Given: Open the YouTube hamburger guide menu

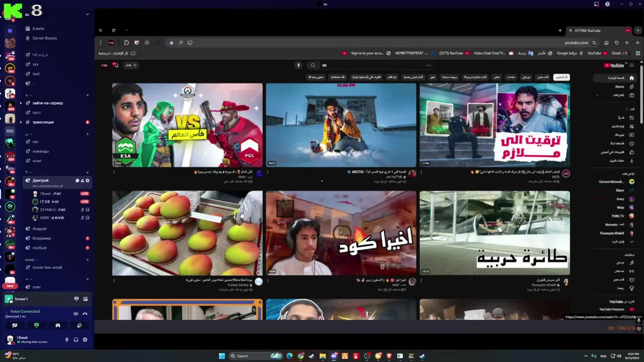Looking at the screenshot, I should tap(631, 65).
